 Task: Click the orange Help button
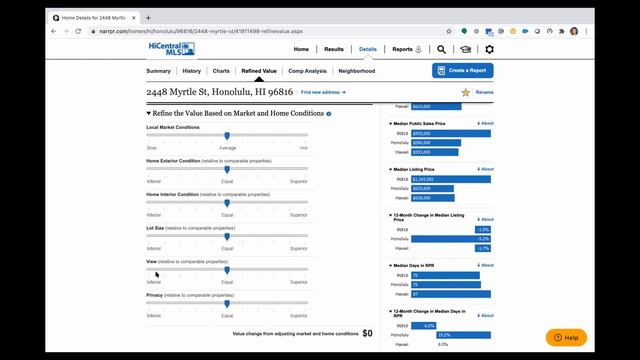point(566,338)
